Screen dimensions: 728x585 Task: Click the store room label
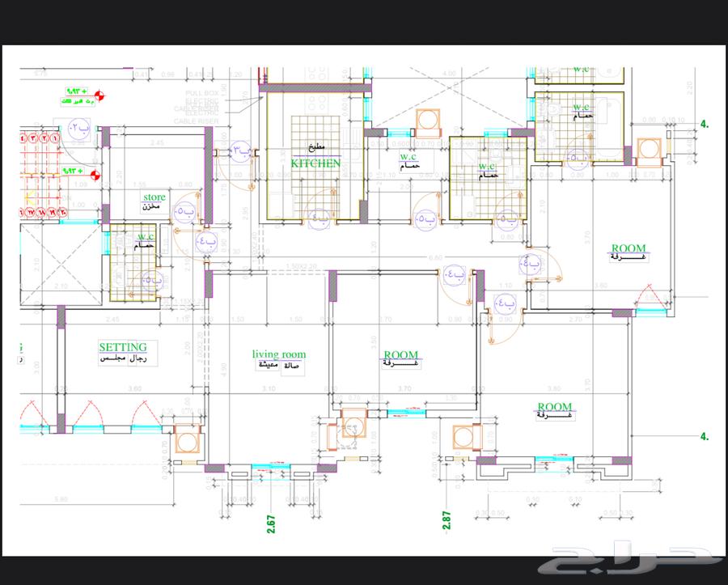coord(154,197)
